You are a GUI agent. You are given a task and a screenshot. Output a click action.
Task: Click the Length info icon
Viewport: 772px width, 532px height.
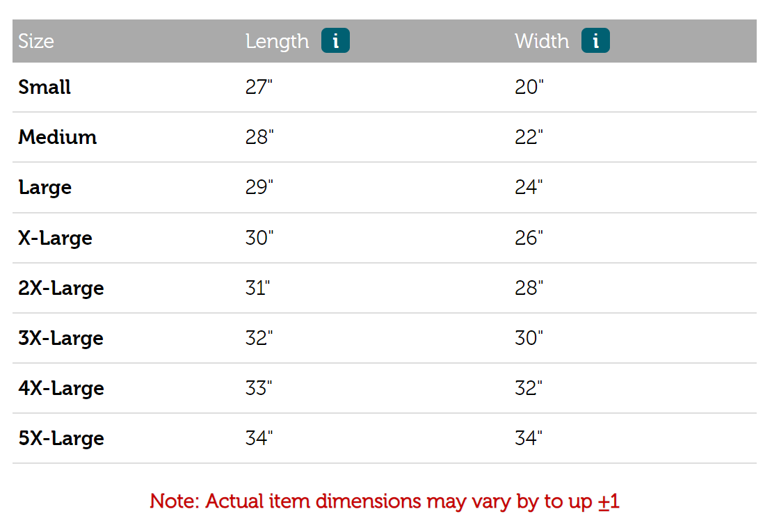coord(335,41)
